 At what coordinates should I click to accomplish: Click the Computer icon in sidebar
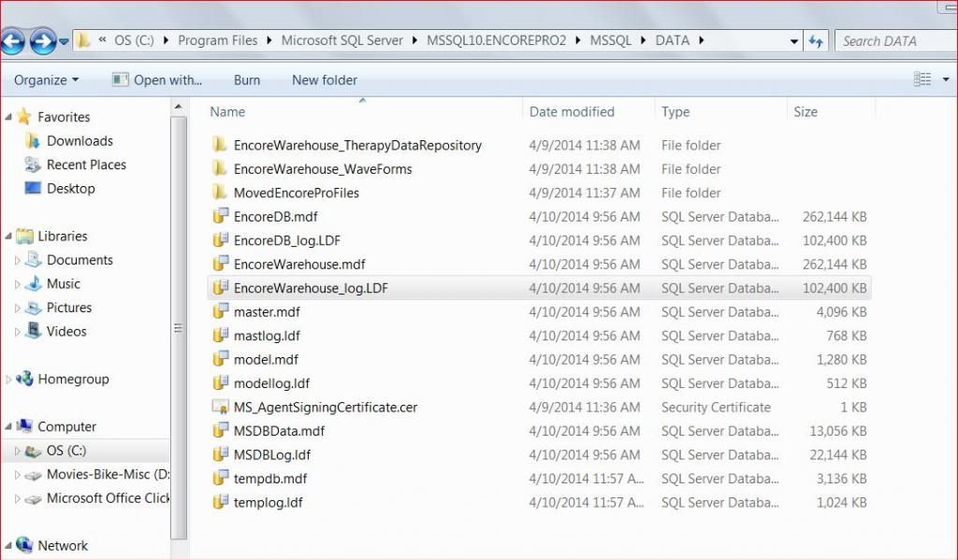coord(24,425)
